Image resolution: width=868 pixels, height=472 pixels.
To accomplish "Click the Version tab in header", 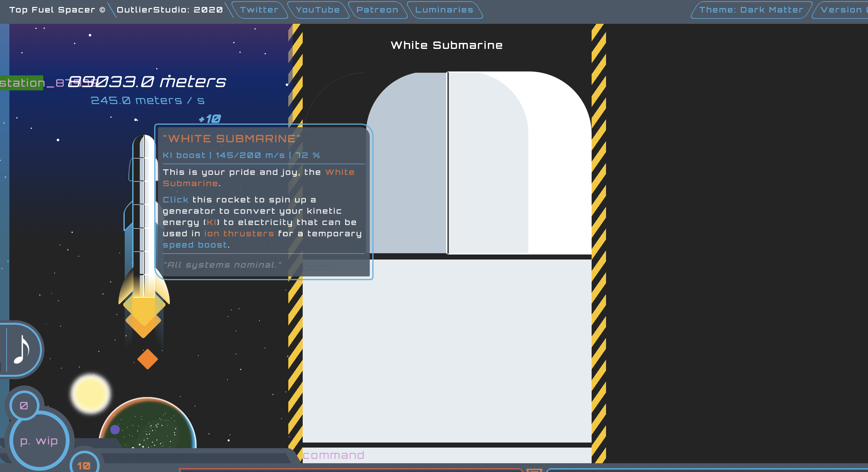I will coord(841,10).
